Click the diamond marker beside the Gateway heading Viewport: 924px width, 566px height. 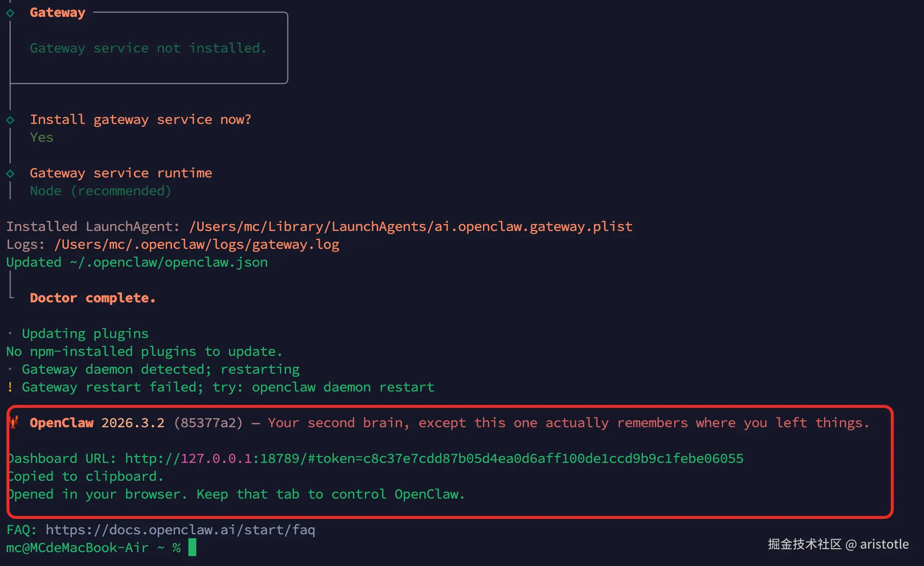(10, 13)
